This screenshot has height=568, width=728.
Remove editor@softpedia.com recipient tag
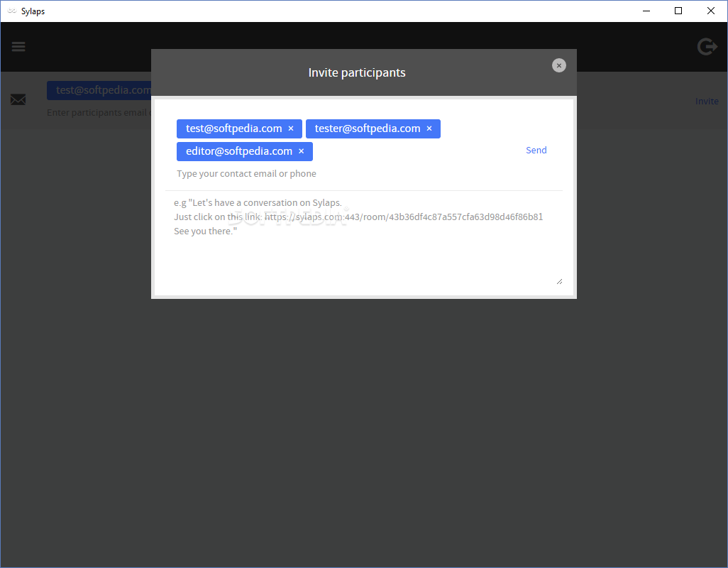302,151
